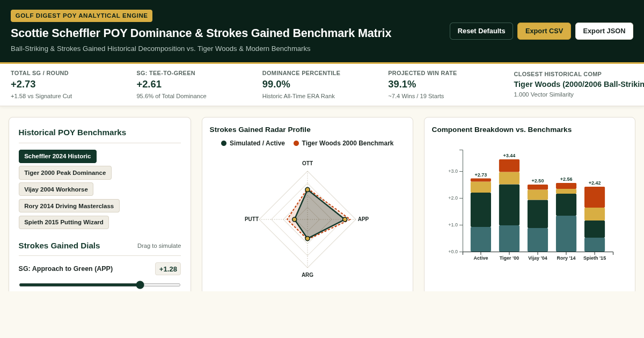Click the APP point on radar chart

pyautogui.click(x=345, y=219)
